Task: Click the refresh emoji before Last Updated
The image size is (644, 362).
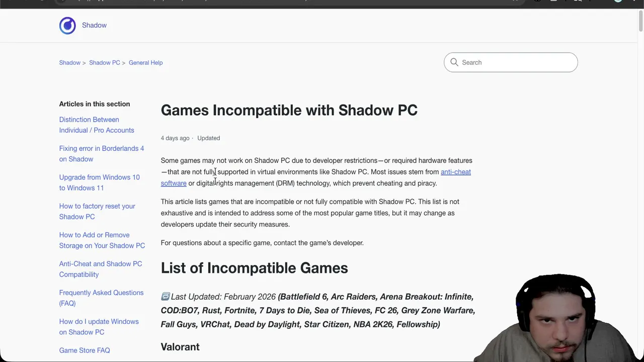Action: [x=166, y=297]
